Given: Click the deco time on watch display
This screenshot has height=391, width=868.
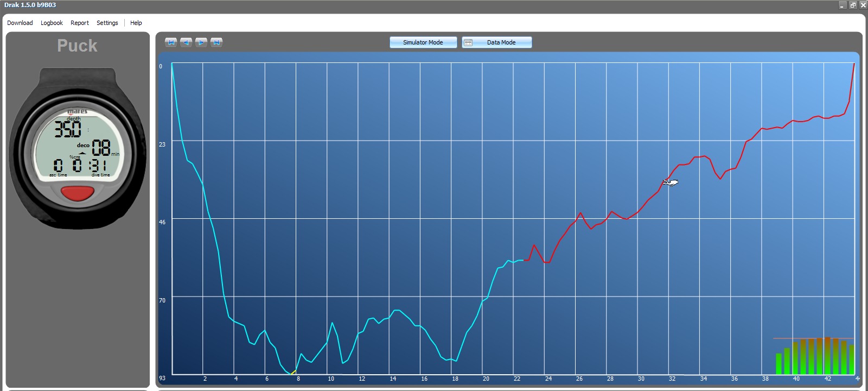Looking at the screenshot, I should pyautogui.click(x=101, y=148).
